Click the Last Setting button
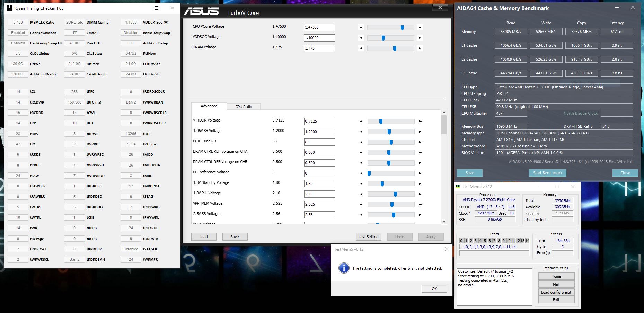 369,237
